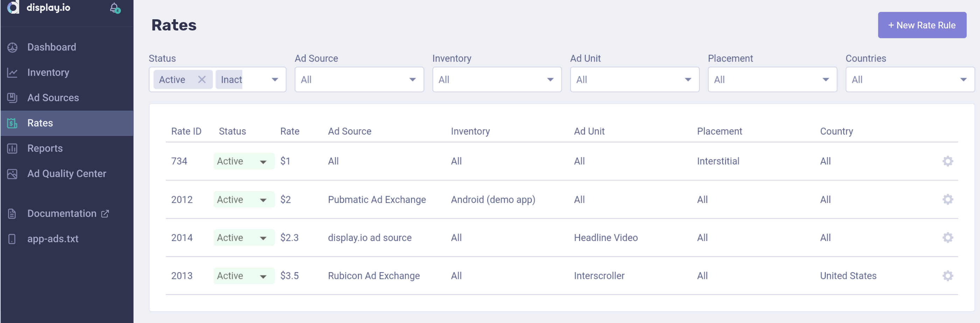Open the Placement filter dropdown
Screen dimensions: 980x323
click(x=772, y=80)
